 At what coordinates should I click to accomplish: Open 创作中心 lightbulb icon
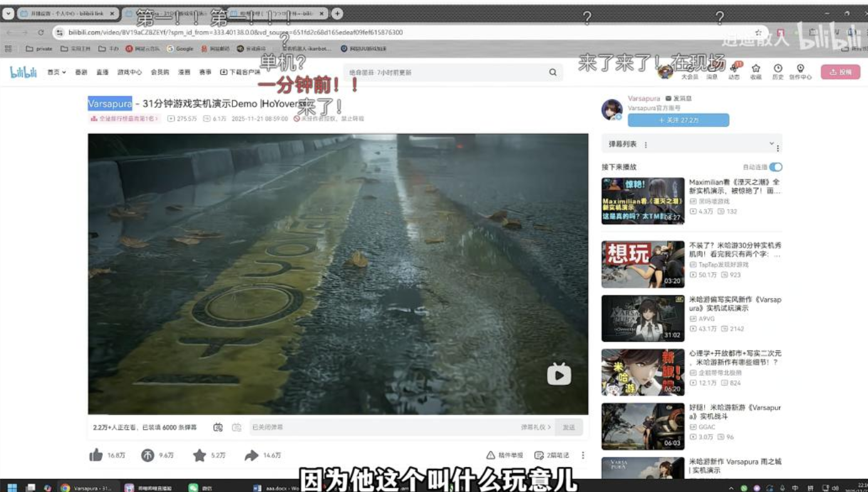coord(800,69)
